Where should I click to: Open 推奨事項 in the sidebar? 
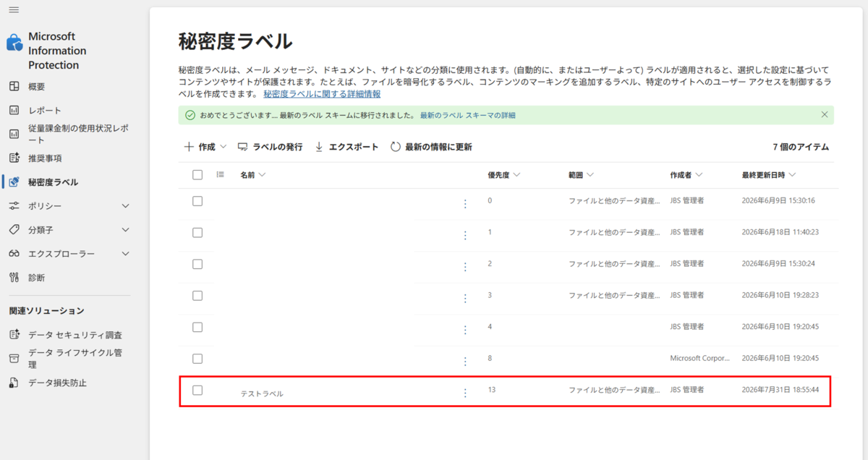(45, 158)
